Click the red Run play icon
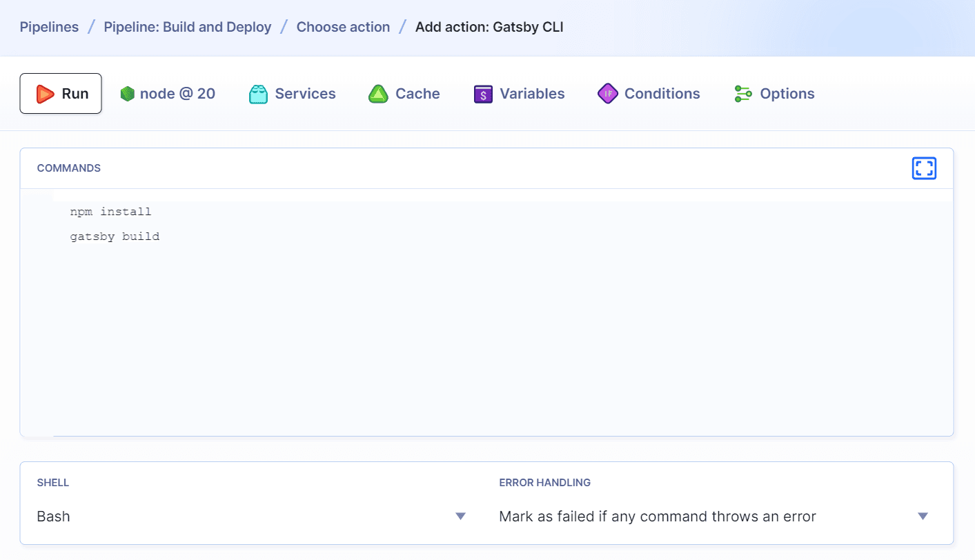Screen dimensions: 975x560 tap(45, 93)
